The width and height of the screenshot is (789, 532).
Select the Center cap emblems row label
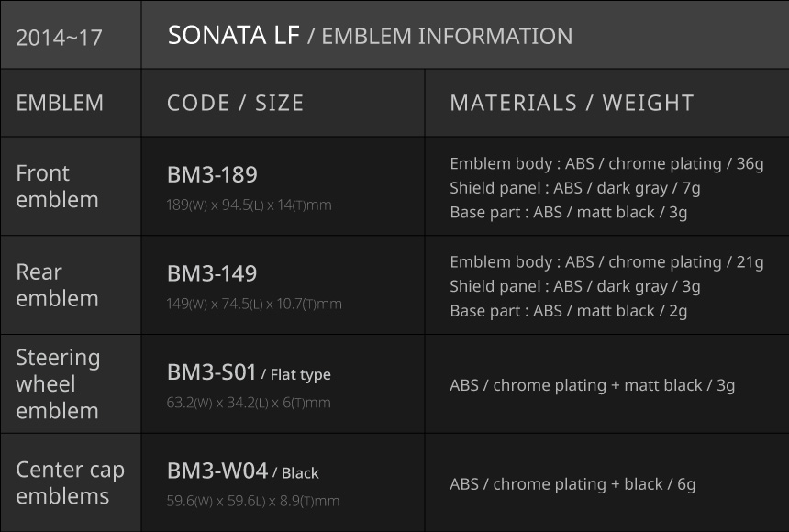tap(70, 482)
